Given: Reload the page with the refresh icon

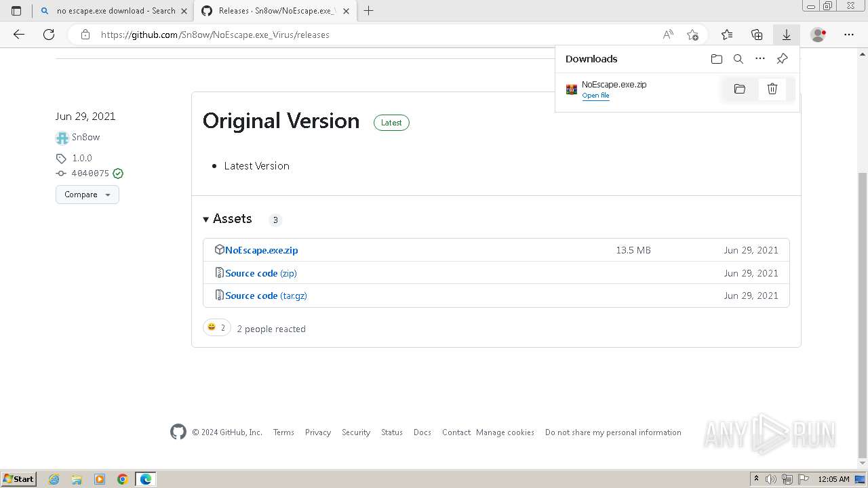Looking at the screenshot, I should tap(49, 35).
